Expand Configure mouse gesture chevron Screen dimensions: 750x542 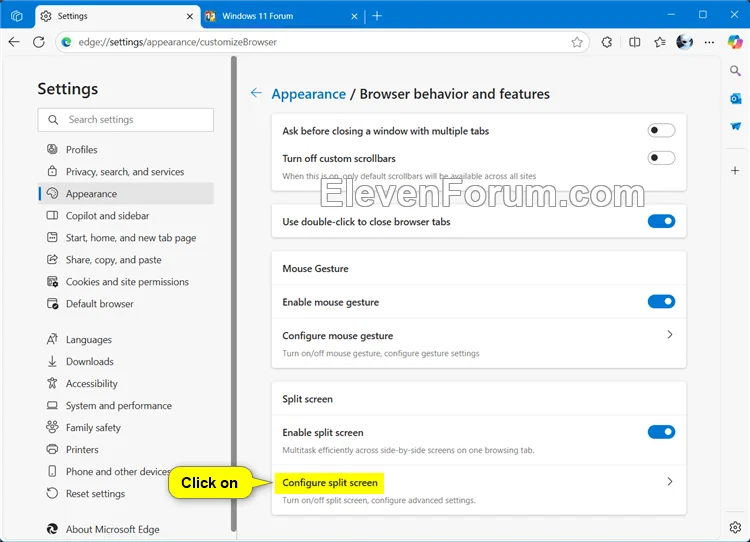coord(670,335)
